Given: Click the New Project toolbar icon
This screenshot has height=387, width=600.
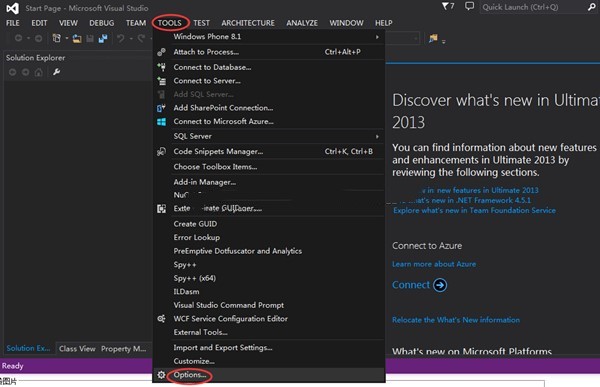Looking at the screenshot, I should [57, 38].
